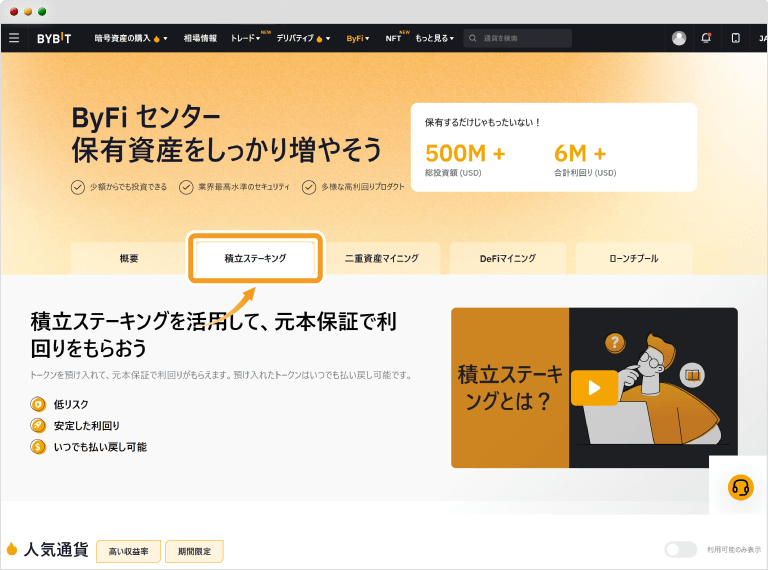Click the macOS green maximize dot
768x570 pixels.
42,12
